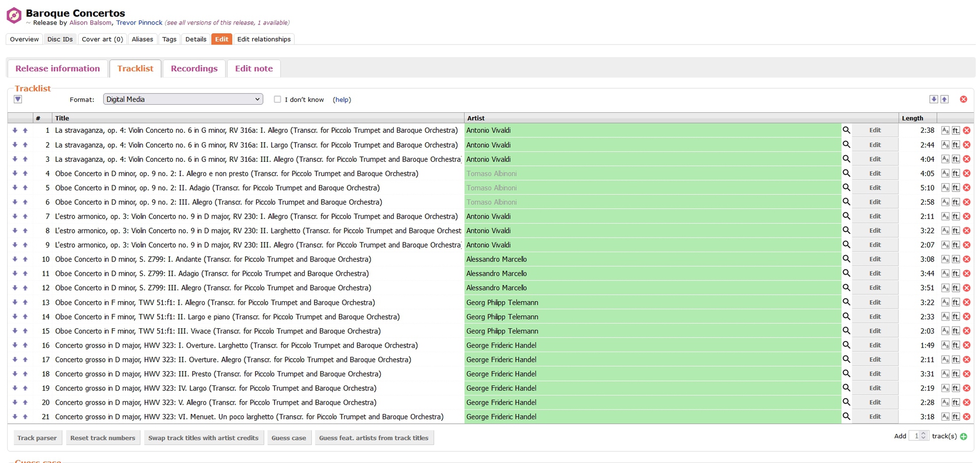Screen dimensions: 980x463
Task: Guess case for track 2 title
Action: pyautogui.click(x=945, y=145)
